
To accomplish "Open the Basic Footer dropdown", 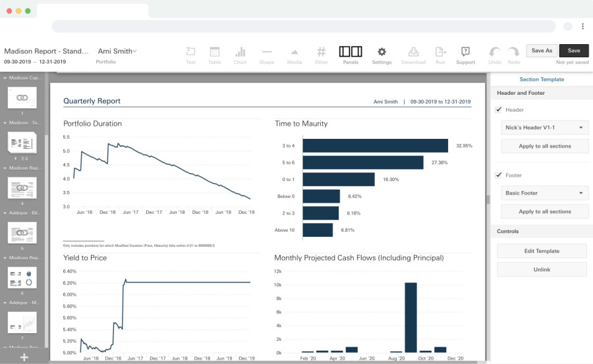I will click(x=545, y=193).
